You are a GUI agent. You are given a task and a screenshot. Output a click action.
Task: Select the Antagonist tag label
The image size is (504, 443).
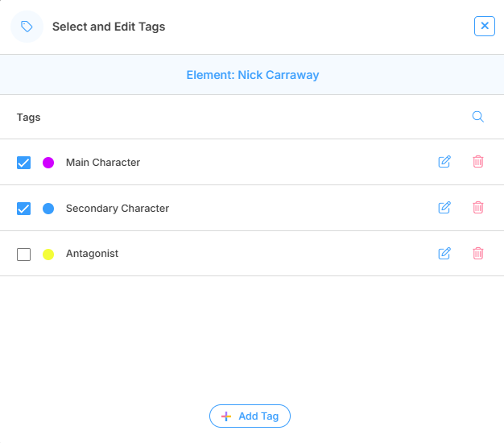point(92,254)
